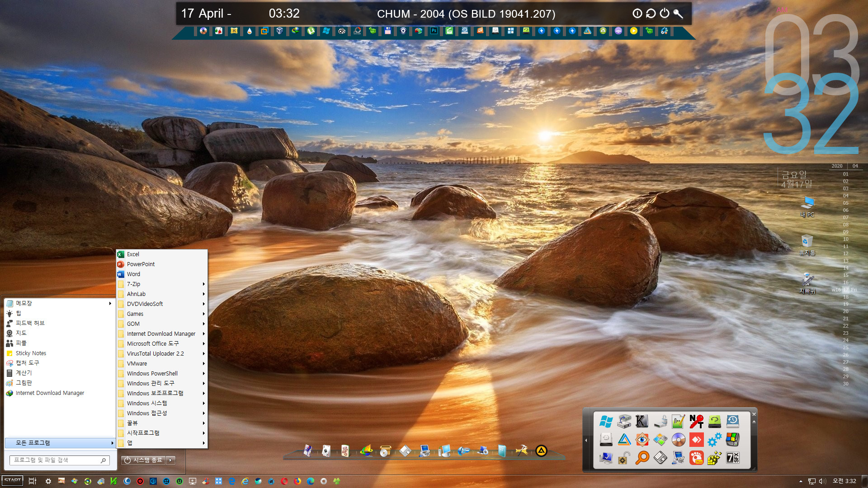The image size is (868, 488).
Task: Open the Windows logo icon in icon panel
Action: click(x=606, y=421)
